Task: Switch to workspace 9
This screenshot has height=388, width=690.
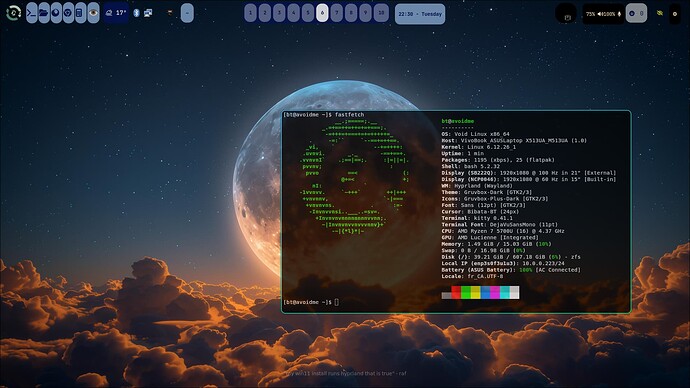Action: pyautogui.click(x=365, y=13)
